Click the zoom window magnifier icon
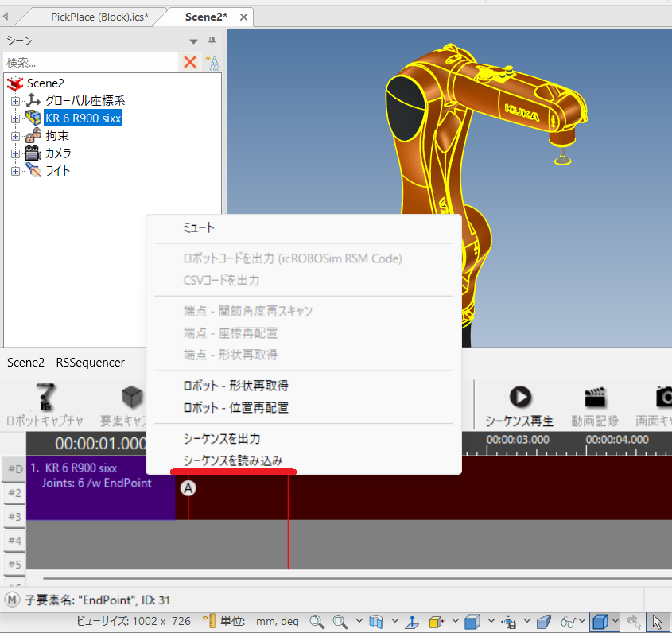This screenshot has width=672, height=633. [340, 621]
